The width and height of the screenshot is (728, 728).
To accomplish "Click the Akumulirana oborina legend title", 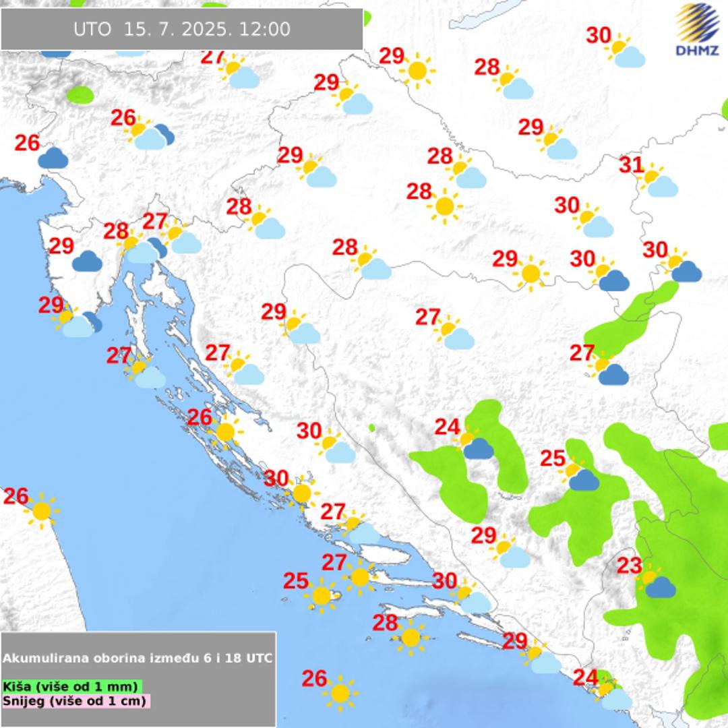I will (x=138, y=658).
